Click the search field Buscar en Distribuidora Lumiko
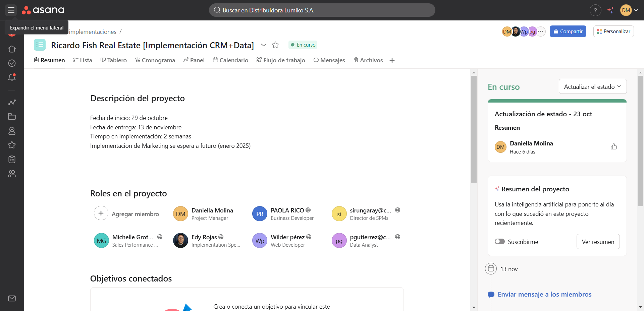Screen dimensions: 644x311 (x=322, y=10)
